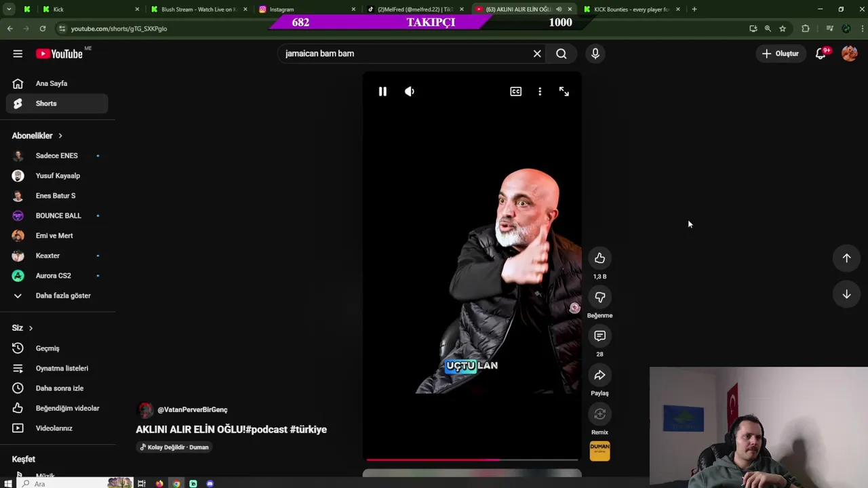Reload the page with refresh icon
The height and width of the screenshot is (488, 868).
pyautogui.click(x=43, y=28)
